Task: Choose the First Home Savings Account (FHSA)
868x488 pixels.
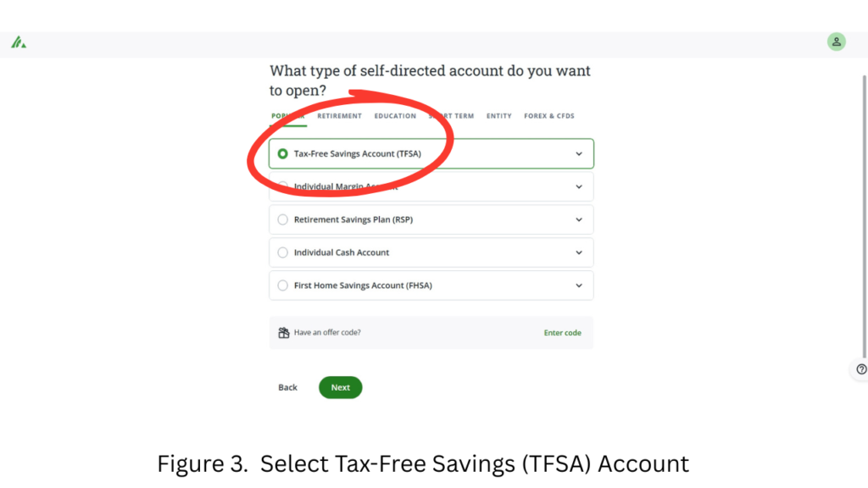Action: coord(281,286)
